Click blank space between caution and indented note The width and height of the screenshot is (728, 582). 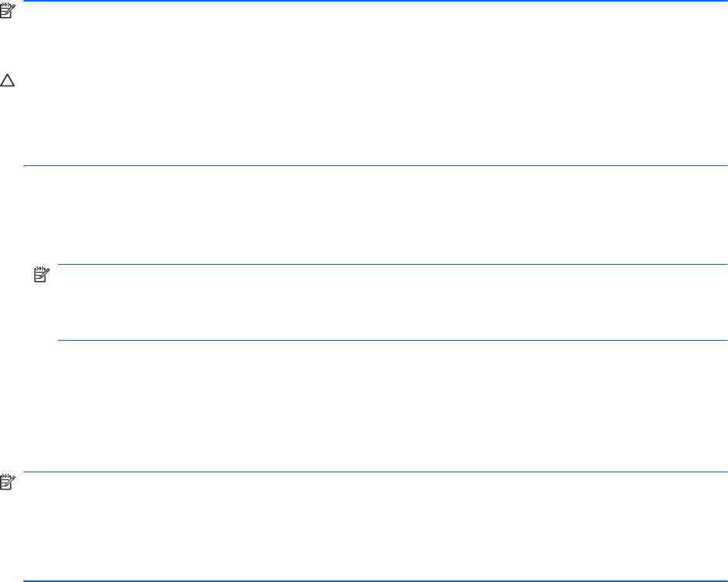[x=371, y=215]
